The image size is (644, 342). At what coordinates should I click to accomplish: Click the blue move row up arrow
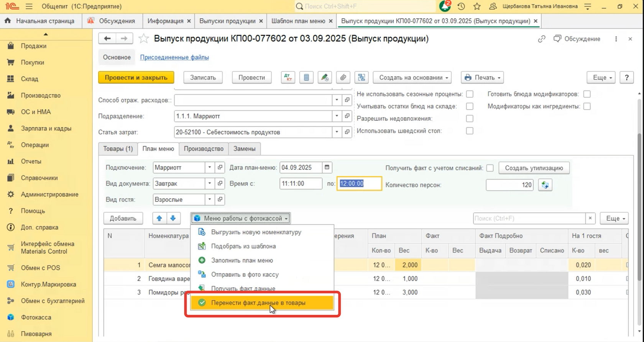click(159, 218)
